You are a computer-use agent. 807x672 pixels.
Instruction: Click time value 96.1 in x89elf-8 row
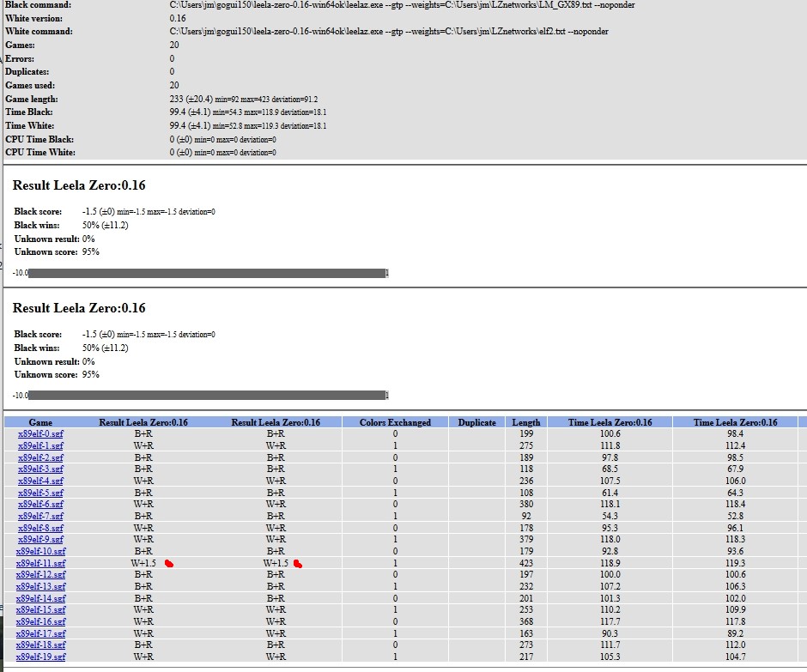pos(735,528)
